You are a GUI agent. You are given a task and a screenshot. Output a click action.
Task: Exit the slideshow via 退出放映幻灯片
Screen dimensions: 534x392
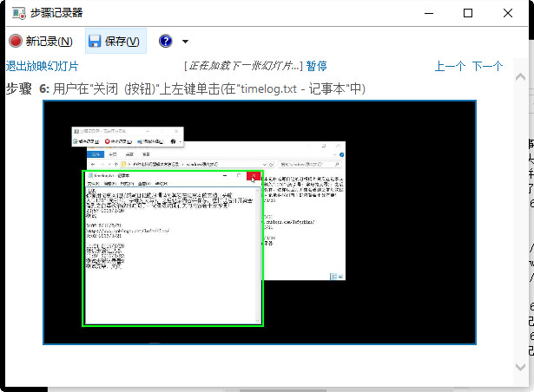43,66
